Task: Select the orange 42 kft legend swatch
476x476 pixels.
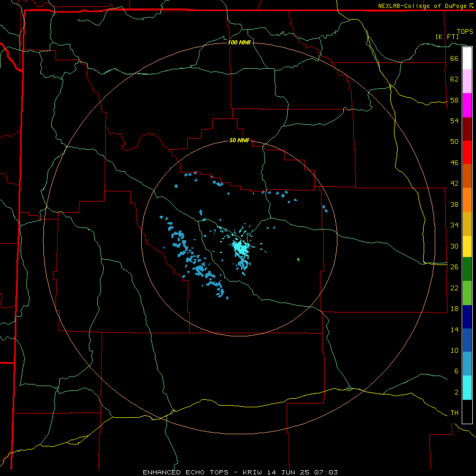Action: click(x=467, y=200)
